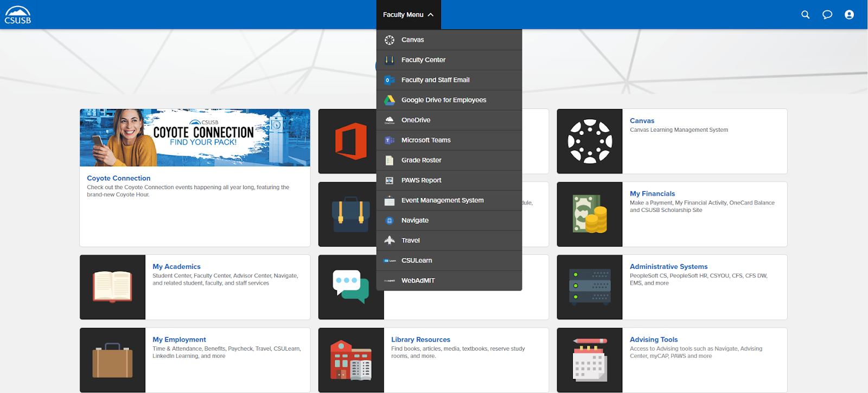Screen dimensions: 868x393
Task: Open the My Employment link
Action: click(179, 340)
